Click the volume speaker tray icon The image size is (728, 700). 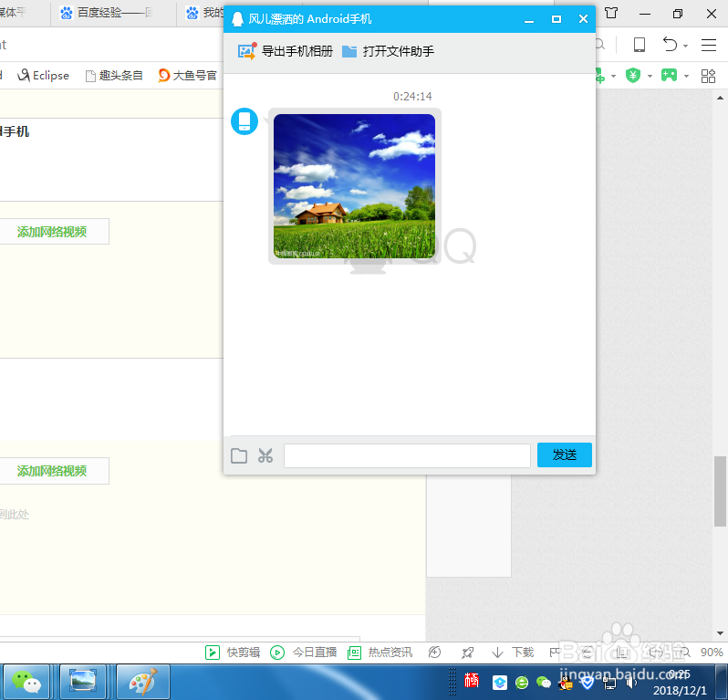pyautogui.click(x=631, y=683)
